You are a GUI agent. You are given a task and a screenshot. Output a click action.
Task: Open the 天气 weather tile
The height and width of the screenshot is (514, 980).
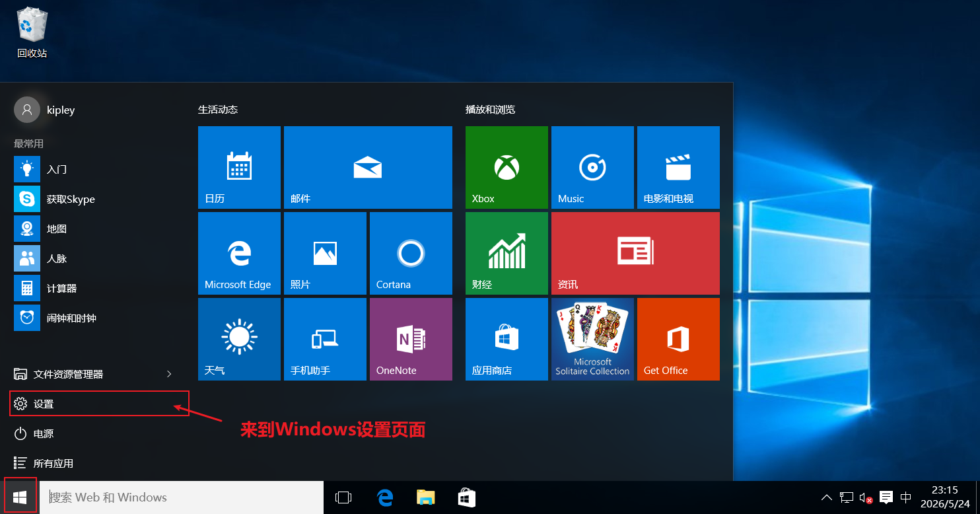(239, 339)
